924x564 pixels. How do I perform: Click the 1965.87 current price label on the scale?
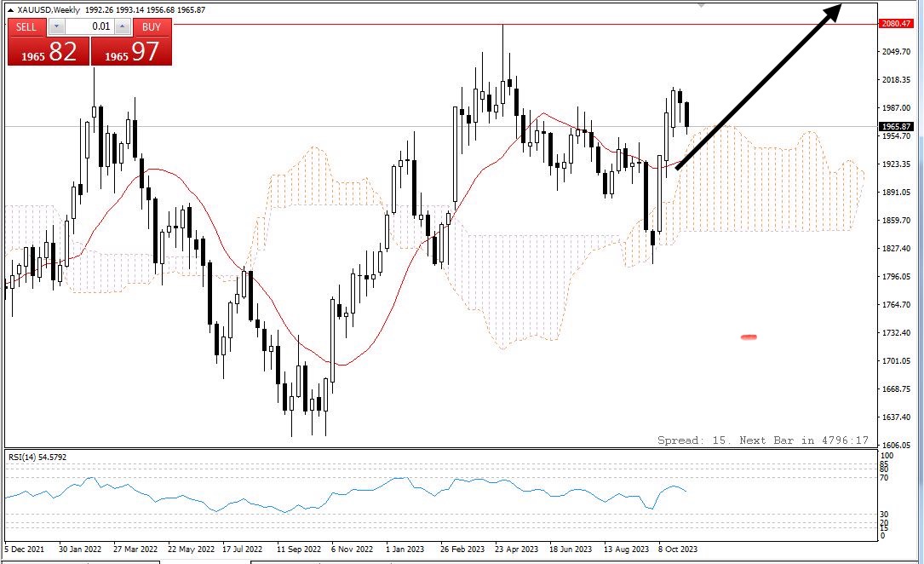click(896, 127)
